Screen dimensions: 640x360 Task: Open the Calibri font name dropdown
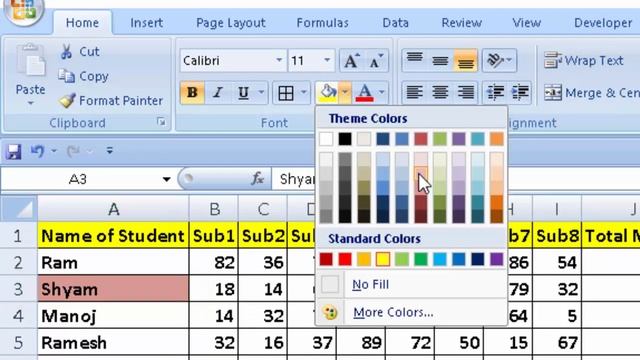[279, 60]
